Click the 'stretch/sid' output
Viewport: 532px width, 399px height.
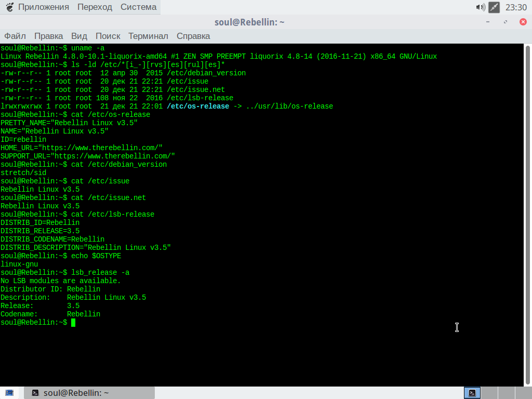[23, 172]
